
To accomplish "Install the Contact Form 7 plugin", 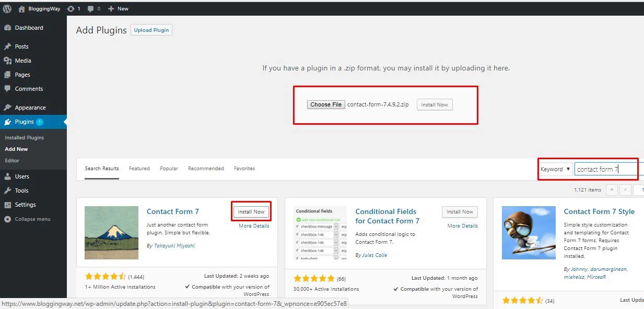I will [251, 212].
